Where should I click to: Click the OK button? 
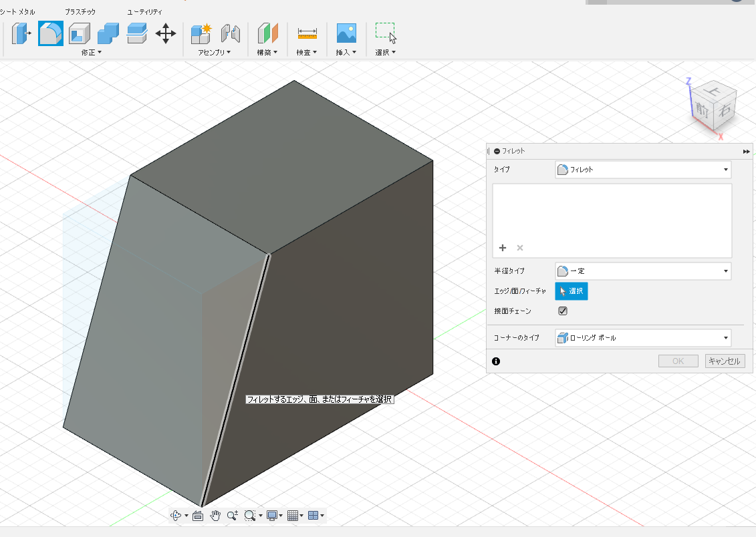tap(678, 361)
